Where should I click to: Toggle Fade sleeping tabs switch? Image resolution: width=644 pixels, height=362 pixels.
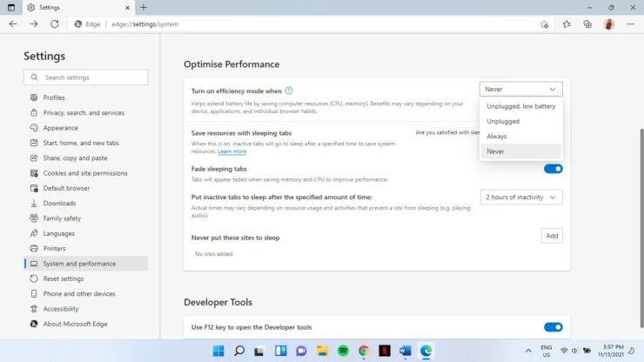(553, 169)
